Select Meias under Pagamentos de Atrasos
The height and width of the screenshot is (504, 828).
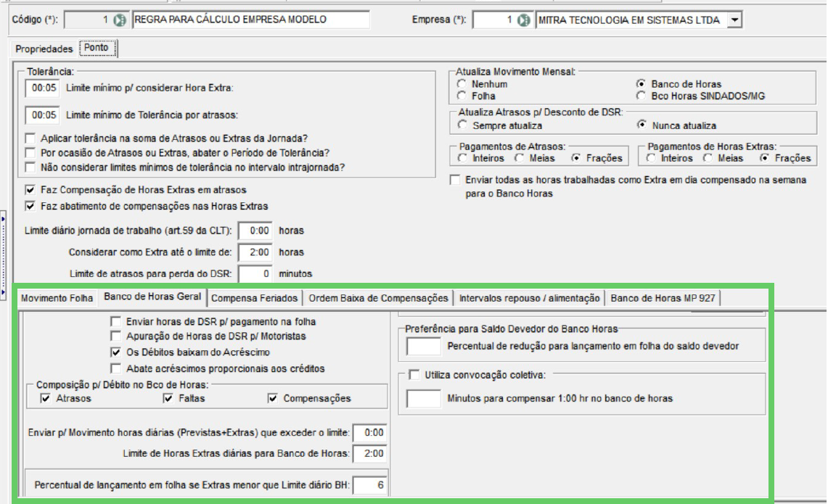pos(520,158)
